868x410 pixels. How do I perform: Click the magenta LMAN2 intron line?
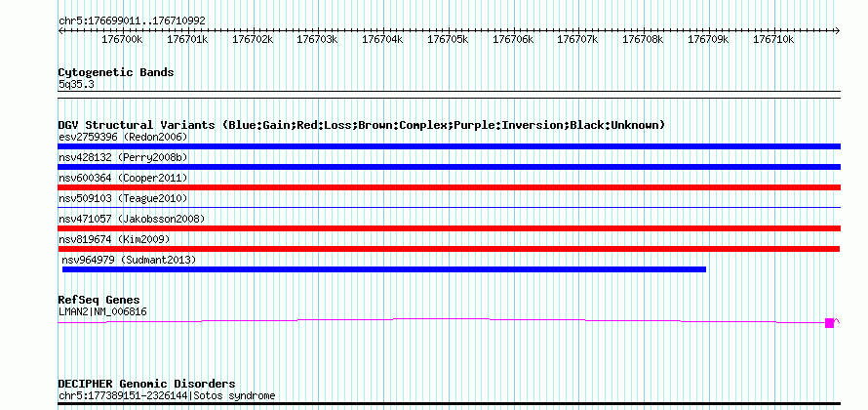(441, 319)
